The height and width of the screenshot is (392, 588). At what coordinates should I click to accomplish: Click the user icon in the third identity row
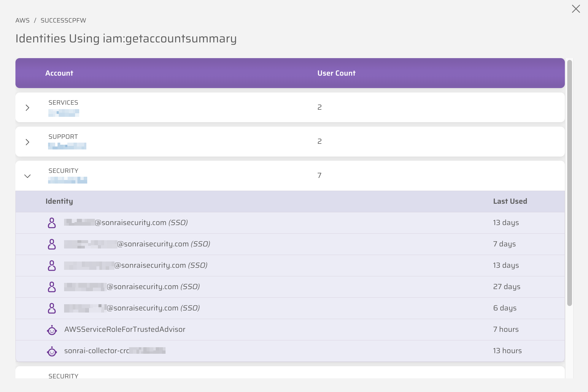pos(52,265)
